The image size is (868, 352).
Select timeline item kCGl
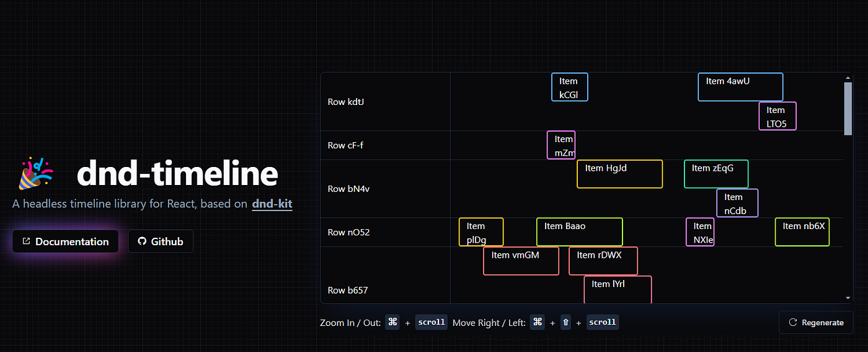[570, 87]
